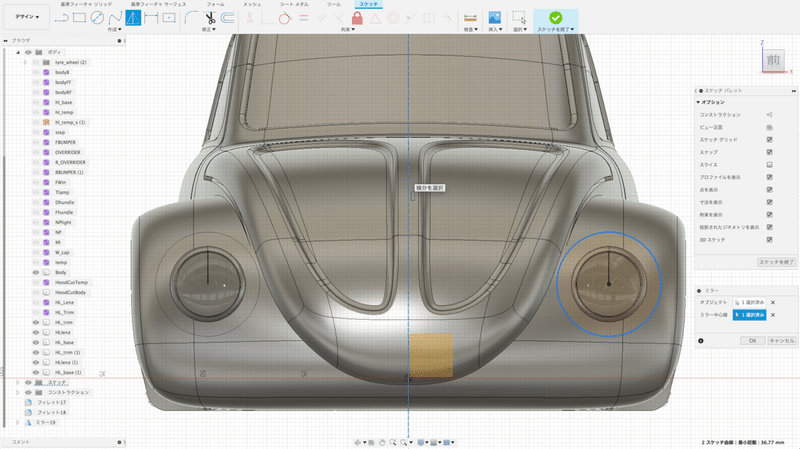
Task: Click the highlighted Mirror tool icon
Action: pos(133,18)
